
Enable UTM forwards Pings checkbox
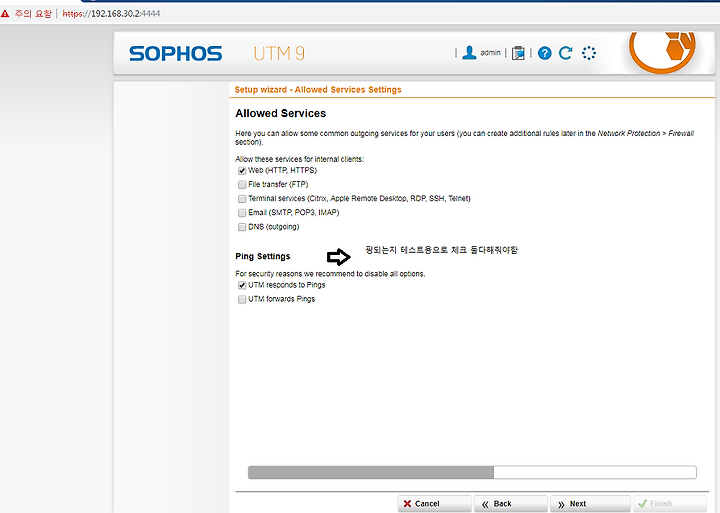[x=242, y=299]
